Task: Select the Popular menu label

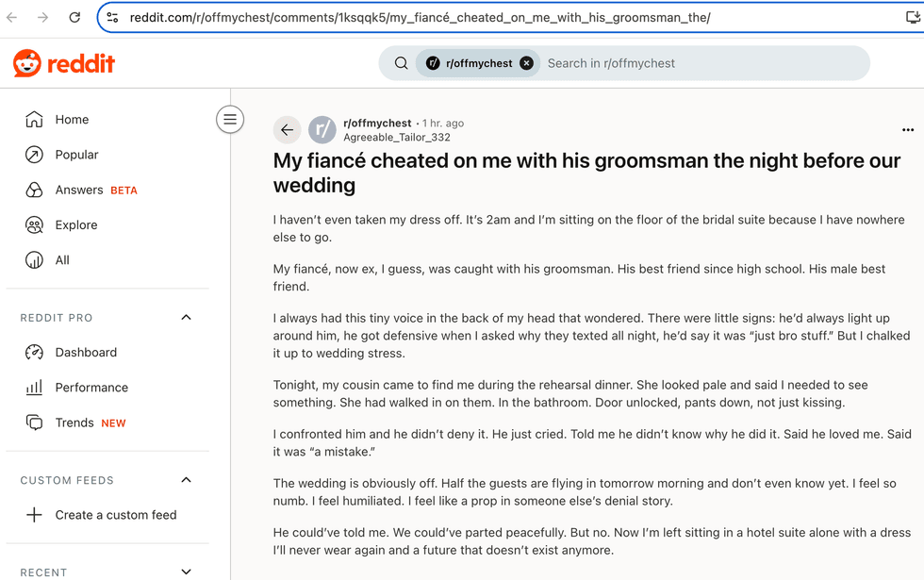Action: pyautogui.click(x=76, y=155)
